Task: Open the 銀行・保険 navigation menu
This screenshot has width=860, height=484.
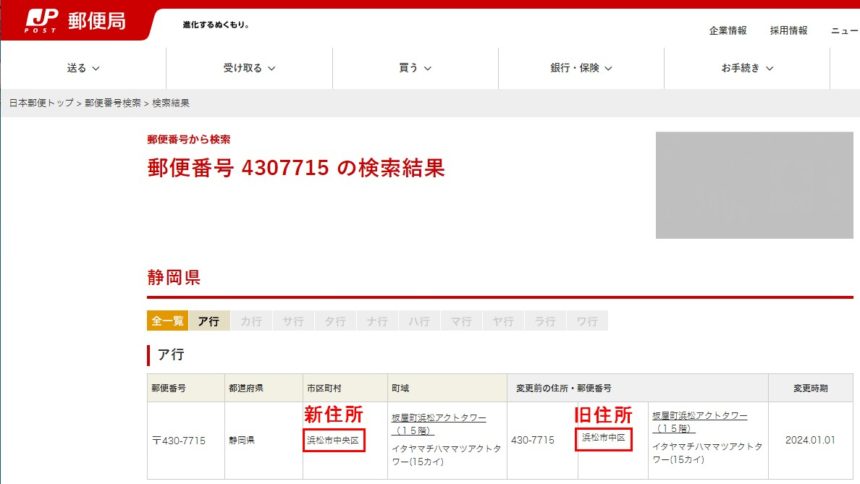Action: pos(581,68)
